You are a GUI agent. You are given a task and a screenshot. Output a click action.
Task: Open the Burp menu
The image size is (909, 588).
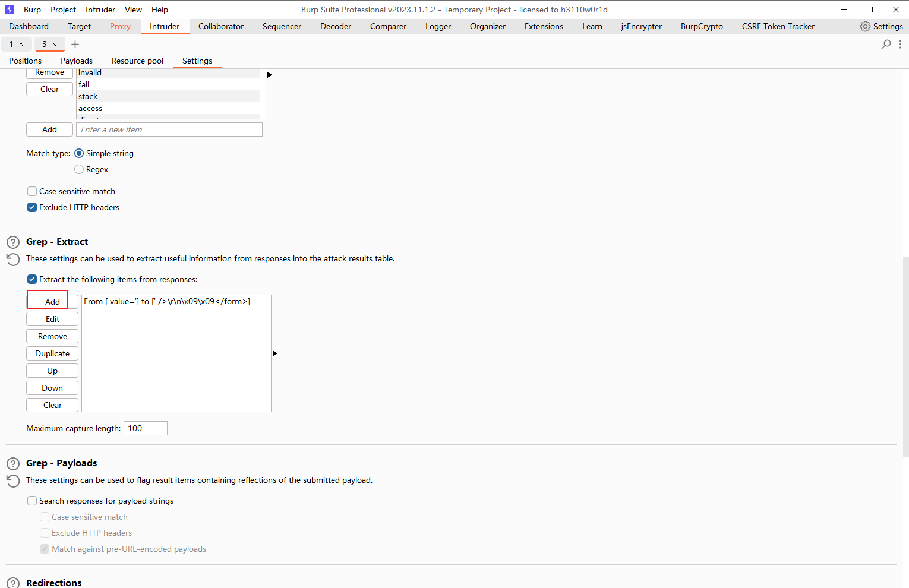coord(32,10)
